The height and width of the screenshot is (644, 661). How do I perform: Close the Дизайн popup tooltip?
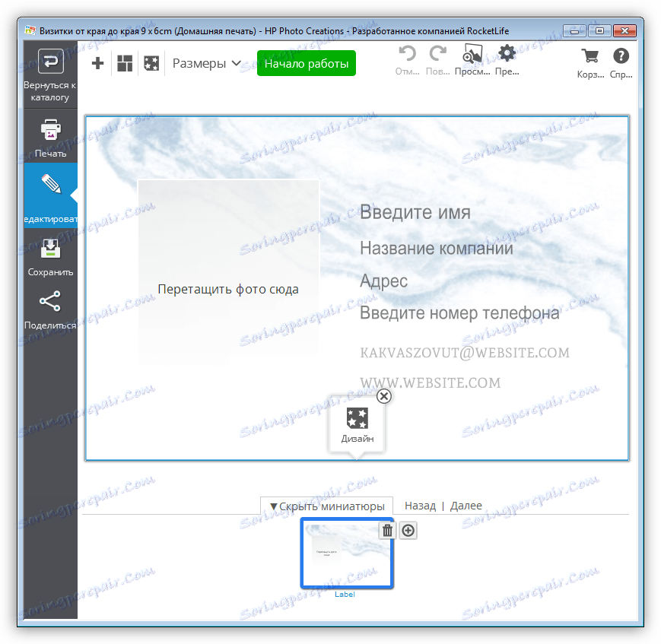pyautogui.click(x=384, y=396)
